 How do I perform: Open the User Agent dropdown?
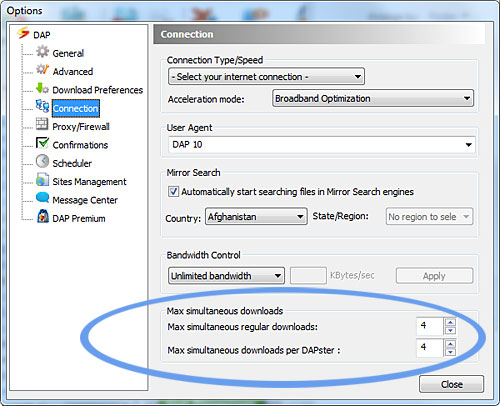pyautogui.click(x=321, y=145)
